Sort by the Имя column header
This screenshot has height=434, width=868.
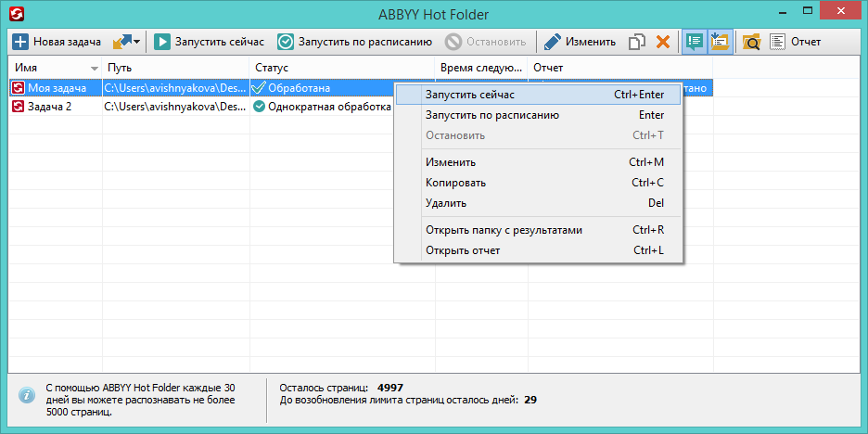click(56, 68)
